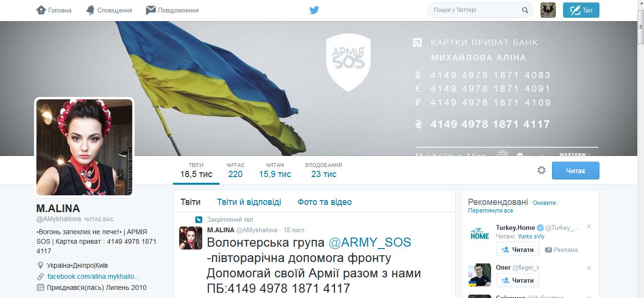Click Переглянути все in recommendations

pyautogui.click(x=491, y=211)
